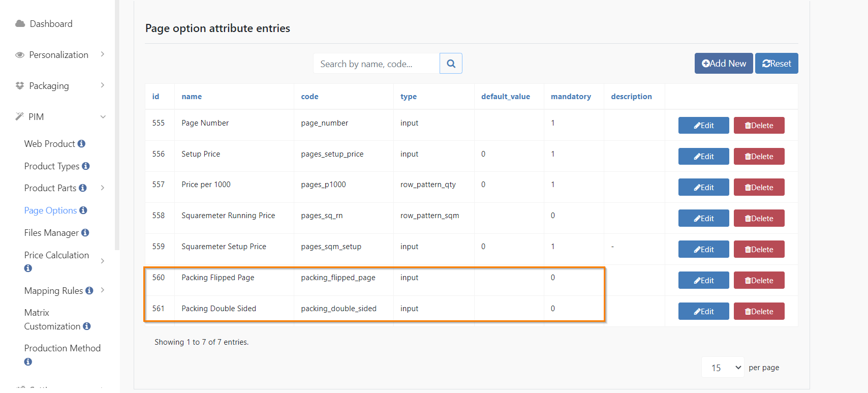Screen dimensions: 868x393
Task: Sort by the id column header
Action: pos(156,97)
